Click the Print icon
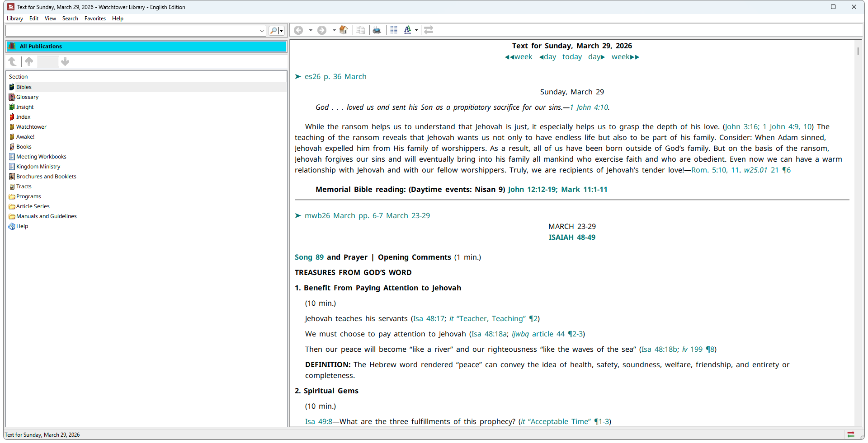Viewport: 868px width, 443px height. tap(377, 30)
